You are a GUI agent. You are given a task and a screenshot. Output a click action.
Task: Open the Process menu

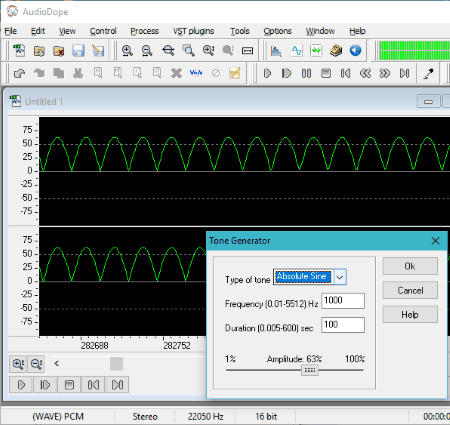pyautogui.click(x=144, y=31)
